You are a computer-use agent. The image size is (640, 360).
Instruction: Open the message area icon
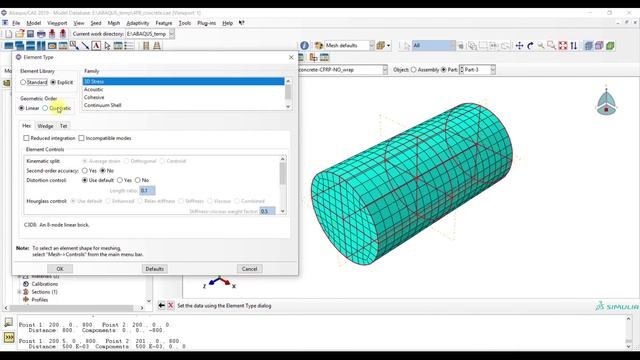click(9, 322)
